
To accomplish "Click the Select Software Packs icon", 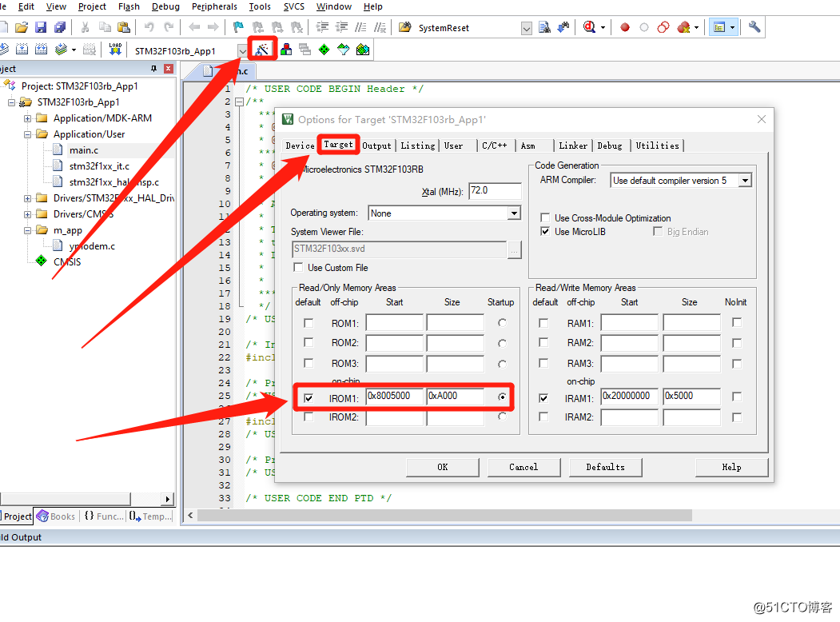I will pos(344,50).
